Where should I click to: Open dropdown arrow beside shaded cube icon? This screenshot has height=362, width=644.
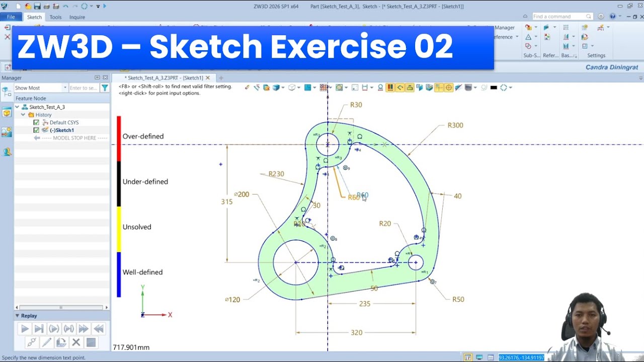point(283,87)
